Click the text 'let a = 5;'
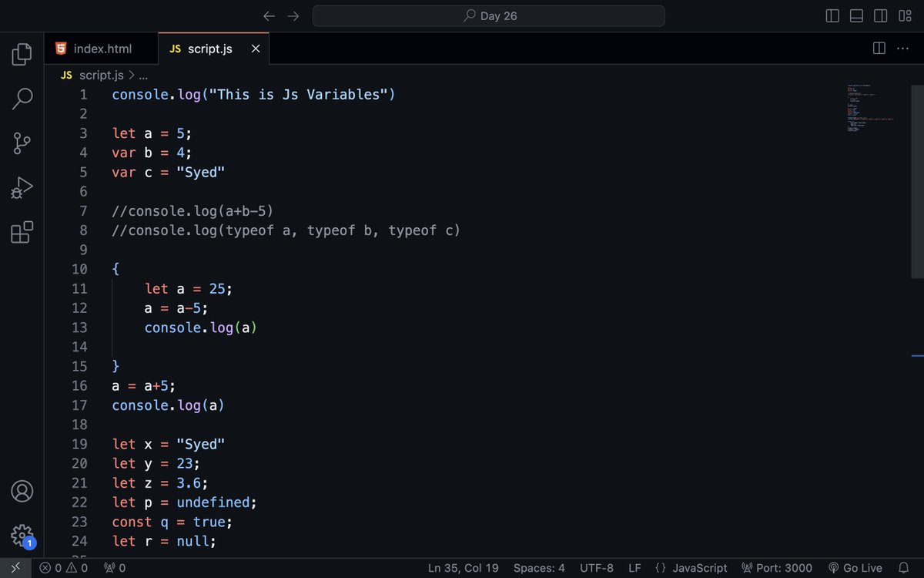 152,133
